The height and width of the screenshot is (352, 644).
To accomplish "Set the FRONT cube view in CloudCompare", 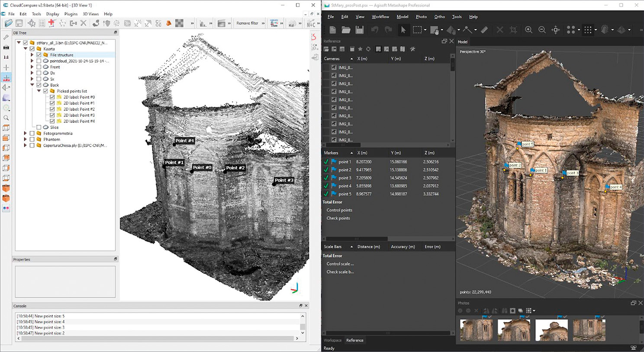I will pyautogui.click(x=6, y=188).
